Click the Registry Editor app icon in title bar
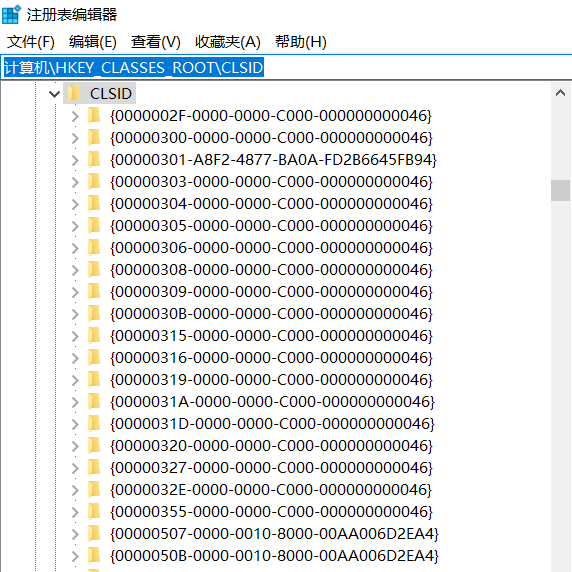 tap(11, 15)
